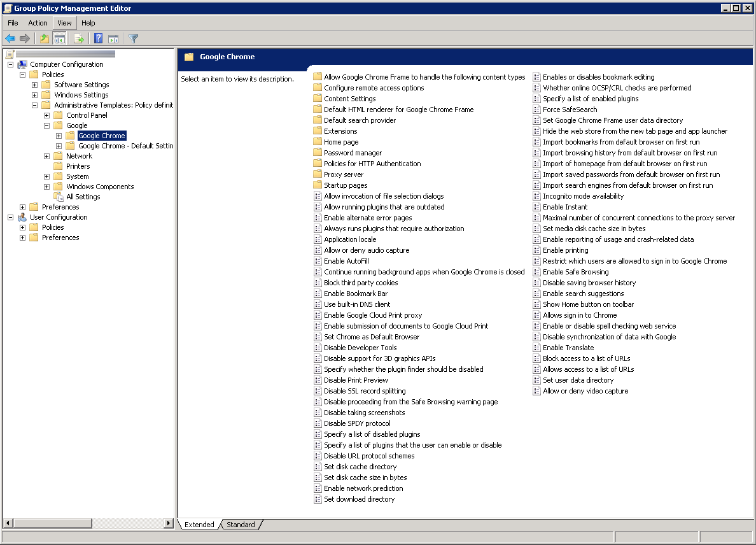Click the policy icon beside Application locale
Image resolution: width=756 pixels, height=545 pixels.
pos(318,239)
